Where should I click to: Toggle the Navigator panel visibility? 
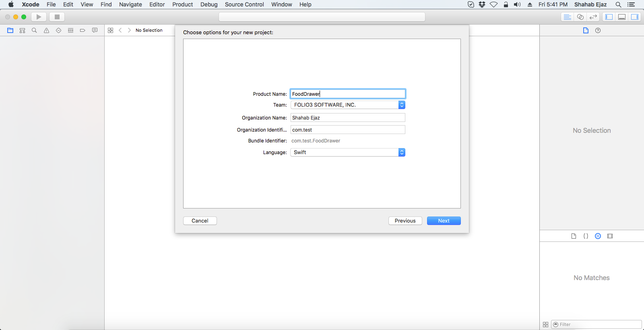coord(609,17)
